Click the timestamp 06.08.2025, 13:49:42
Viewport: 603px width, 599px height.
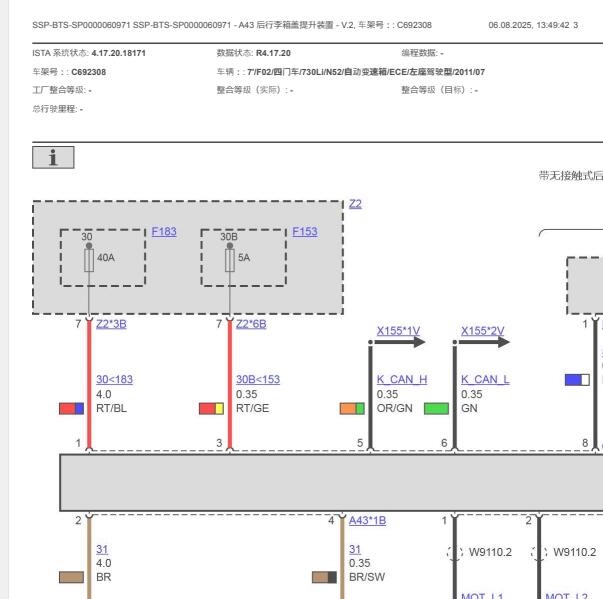(529, 25)
